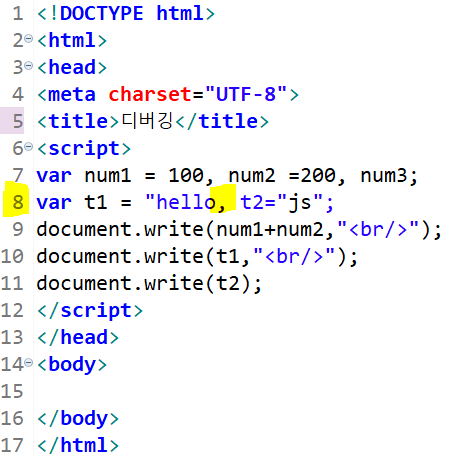Click document.write(t2) on line 11
The height and width of the screenshot is (456, 453).
[x=143, y=283]
